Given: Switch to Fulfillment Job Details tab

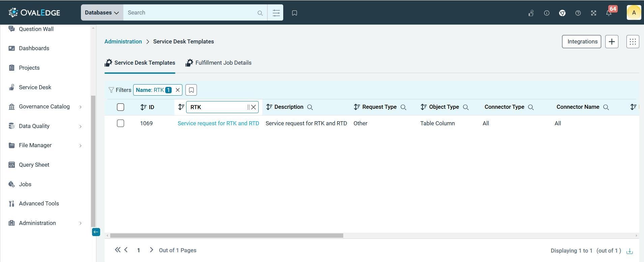Looking at the screenshot, I should coord(218,63).
